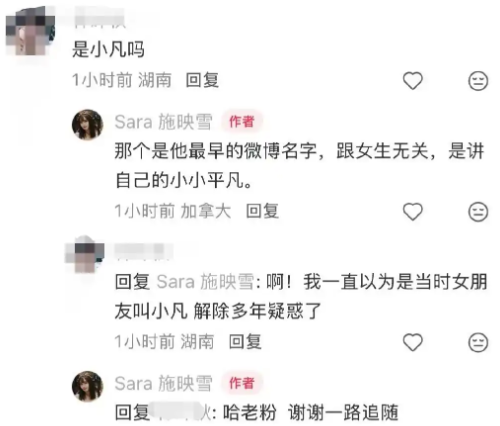Screen dimensions: 500x426
Task: Dislike the reply 解除多年疑惑了
Action: 478,342
